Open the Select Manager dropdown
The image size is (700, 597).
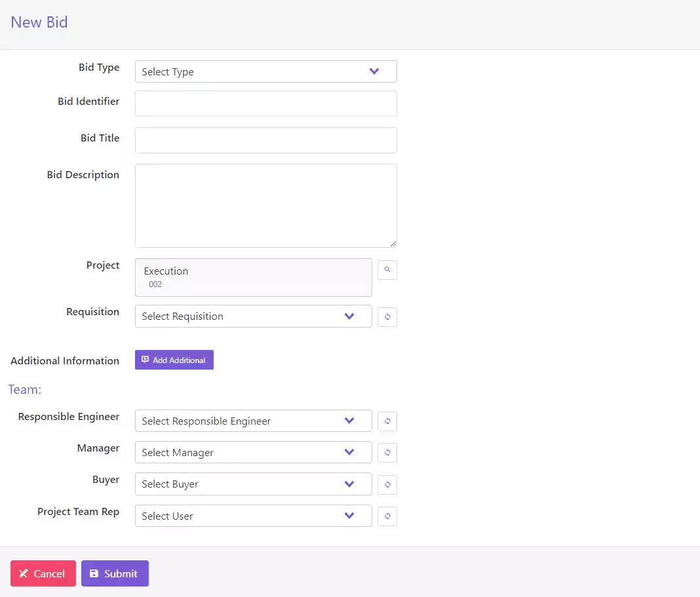(x=253, y=452)
